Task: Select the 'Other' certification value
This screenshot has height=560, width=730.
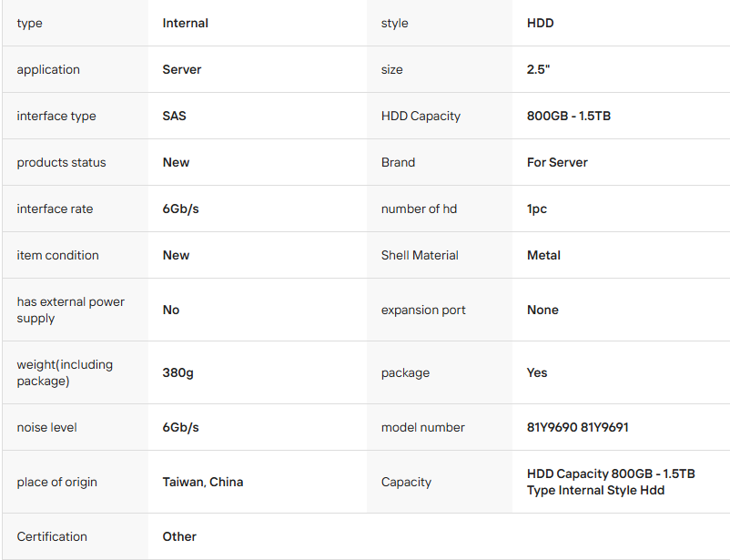Action: pos(179,536)
